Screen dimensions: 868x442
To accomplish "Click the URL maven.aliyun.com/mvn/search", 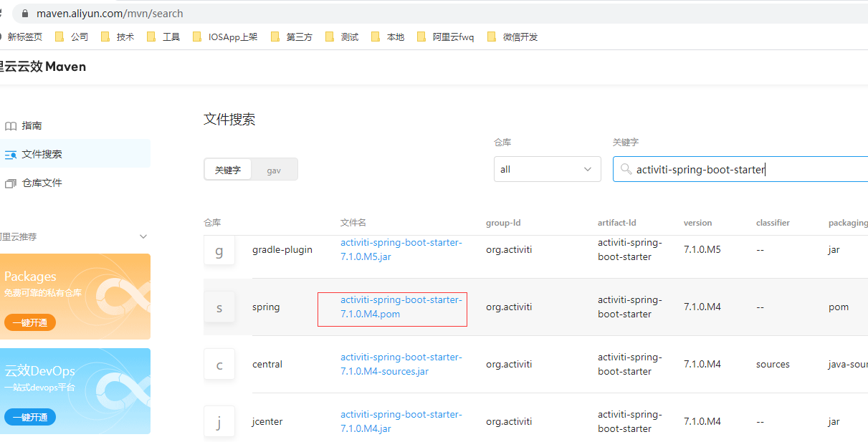I will tap(110, 13).
